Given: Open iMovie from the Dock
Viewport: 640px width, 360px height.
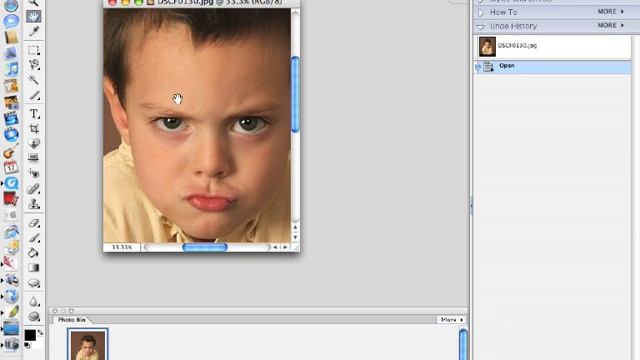Looking at the screenshot, I should pyautogui.click(x=11, y=119).
